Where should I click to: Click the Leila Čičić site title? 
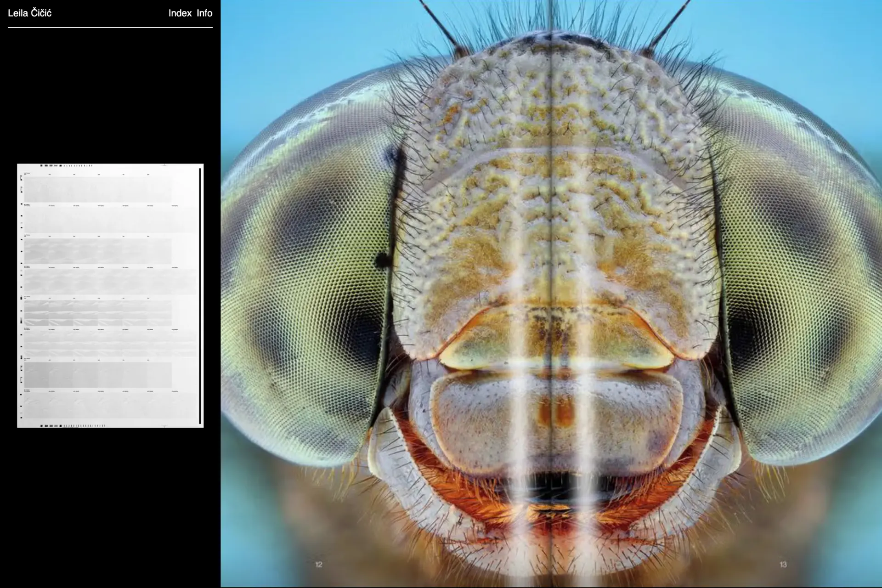coord(30,13)
